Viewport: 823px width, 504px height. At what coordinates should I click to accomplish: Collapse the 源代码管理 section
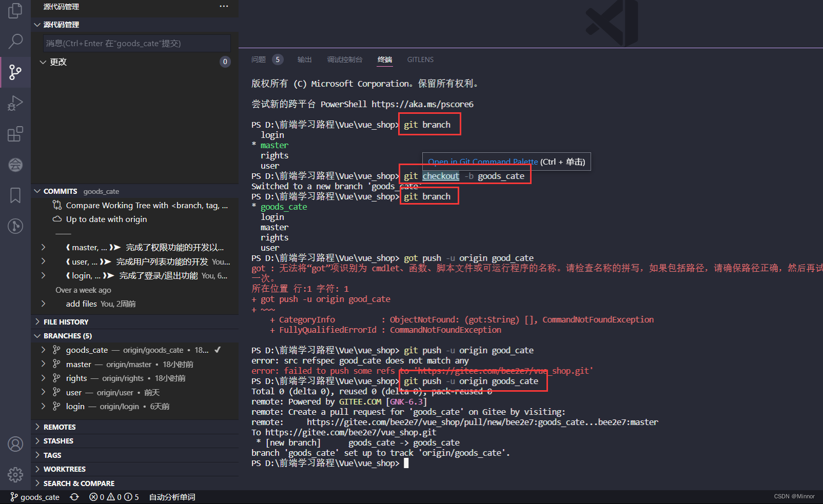[x=37, y=25]
